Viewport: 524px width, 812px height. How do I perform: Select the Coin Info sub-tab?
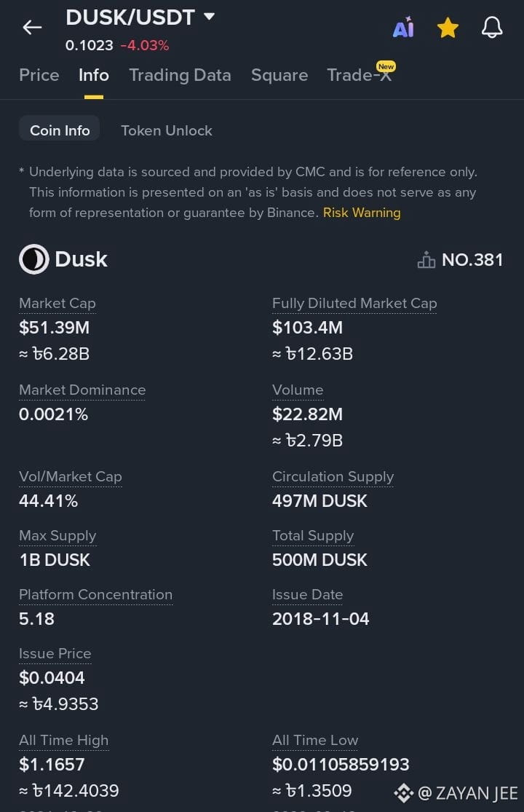pos(60,130)
